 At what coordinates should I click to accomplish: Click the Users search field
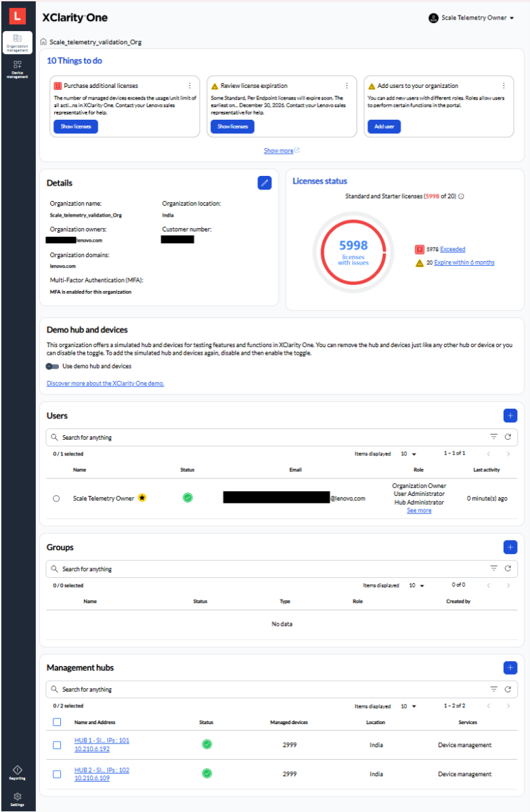coord(282,437)
